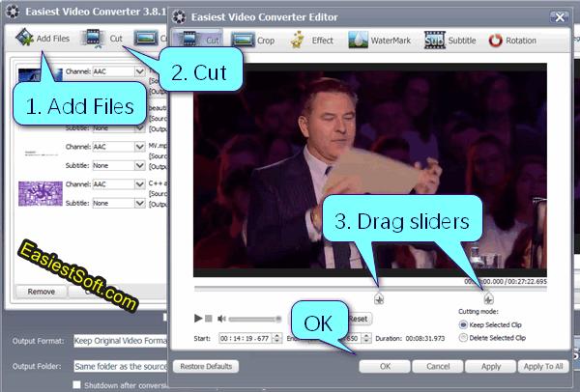
Task: Select the purple C++ video thumbnail
Action: (41, 193)
